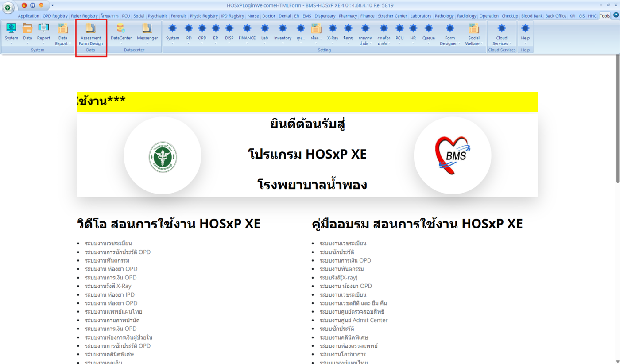Open the ระบบงานห้องตรวจแพทย์ link
Viewport: 620px width, 364px height.
tap(349, 346)
